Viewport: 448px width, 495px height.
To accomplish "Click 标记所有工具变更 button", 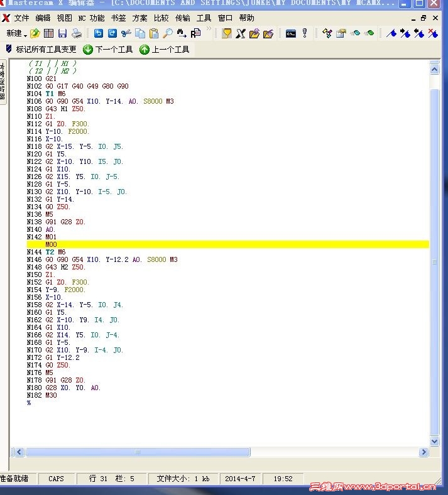I will 41,49.
